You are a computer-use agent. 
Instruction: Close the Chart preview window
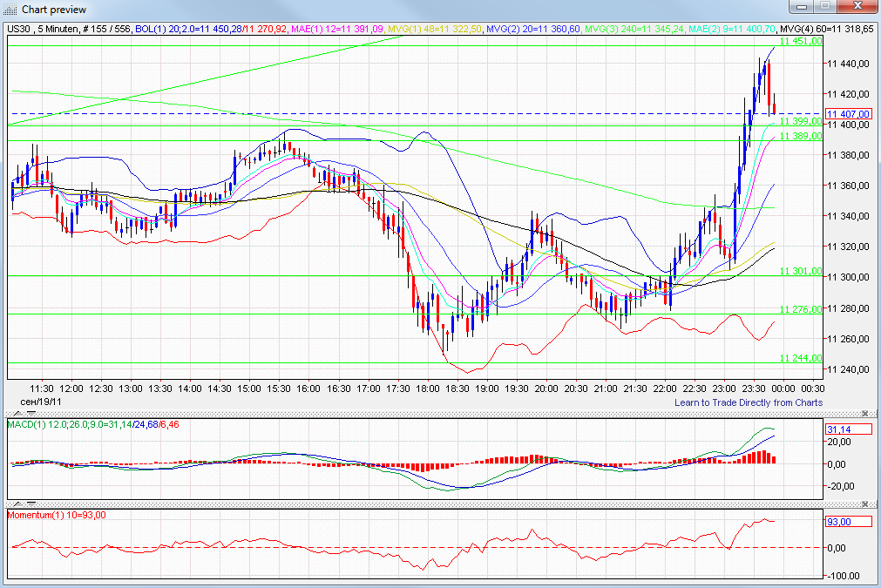click(x=857, y=6)
